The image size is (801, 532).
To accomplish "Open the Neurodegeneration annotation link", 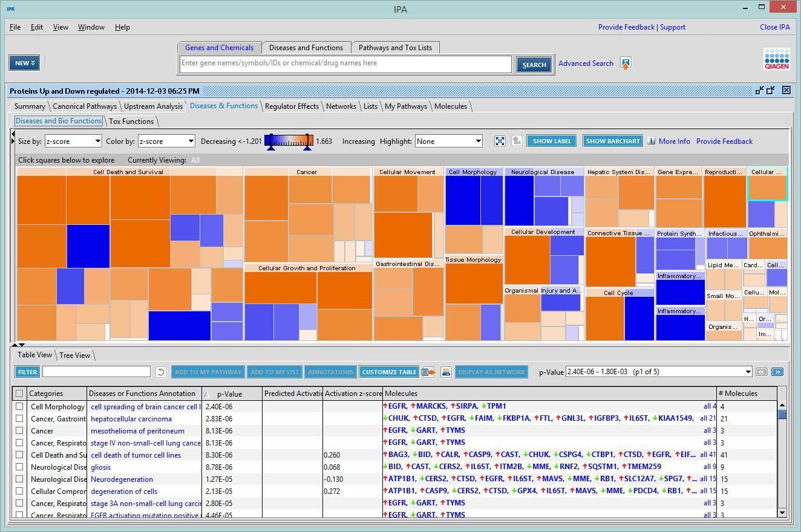I will pyautogui.click(x=122, y=479).
